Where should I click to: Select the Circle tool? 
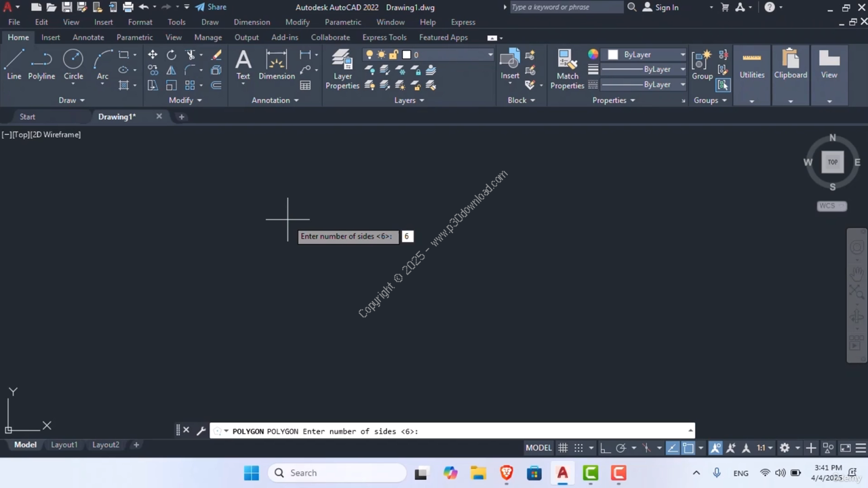pyautogui.click(x=73, y=65)
